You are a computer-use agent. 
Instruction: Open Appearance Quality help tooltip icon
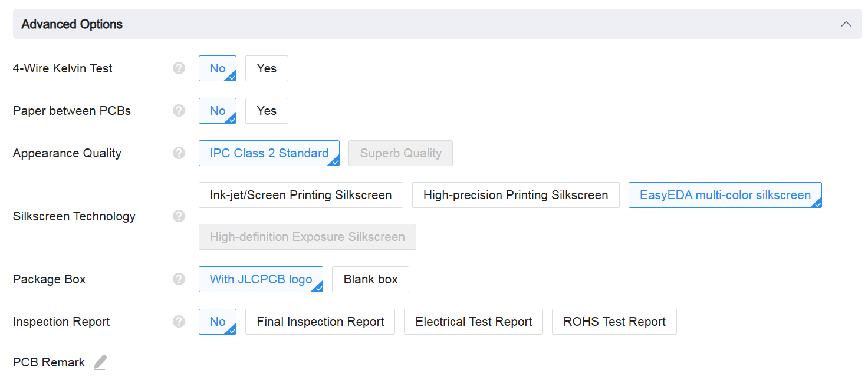tap(179, 153)
